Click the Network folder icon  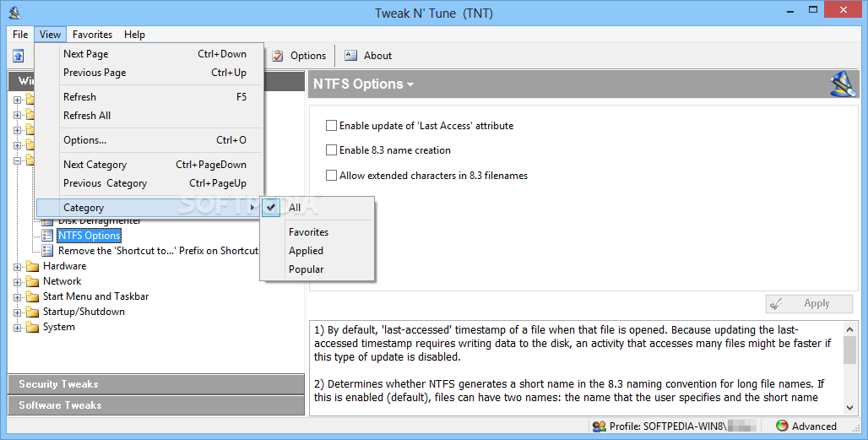click(33, 281)
